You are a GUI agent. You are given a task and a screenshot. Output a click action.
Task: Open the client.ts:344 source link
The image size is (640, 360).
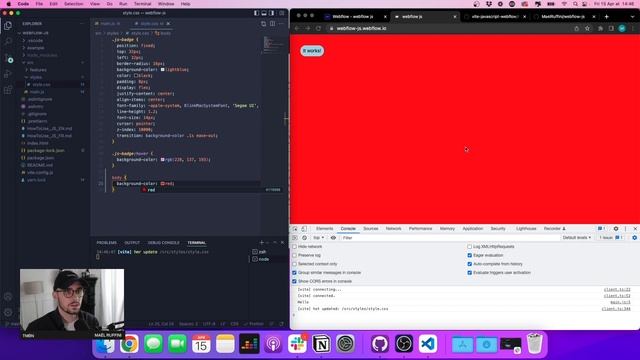tap(616, 309)
